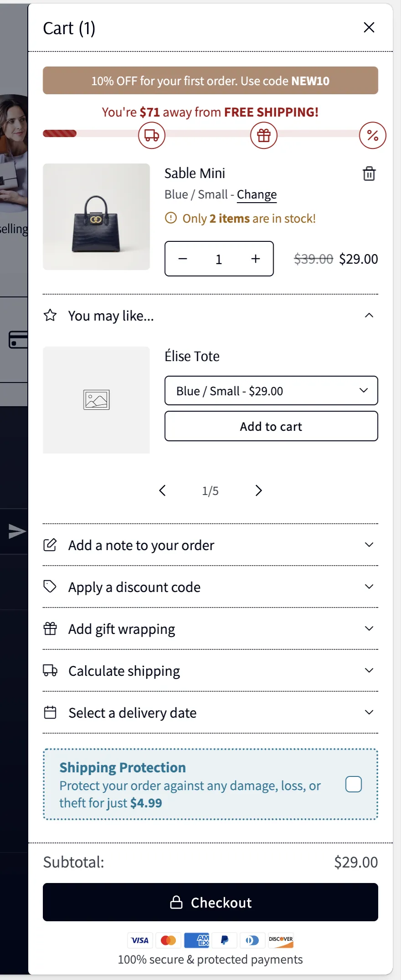Collapse the You may like section
Screen dimensions: 401x980
tap(369, 316)
